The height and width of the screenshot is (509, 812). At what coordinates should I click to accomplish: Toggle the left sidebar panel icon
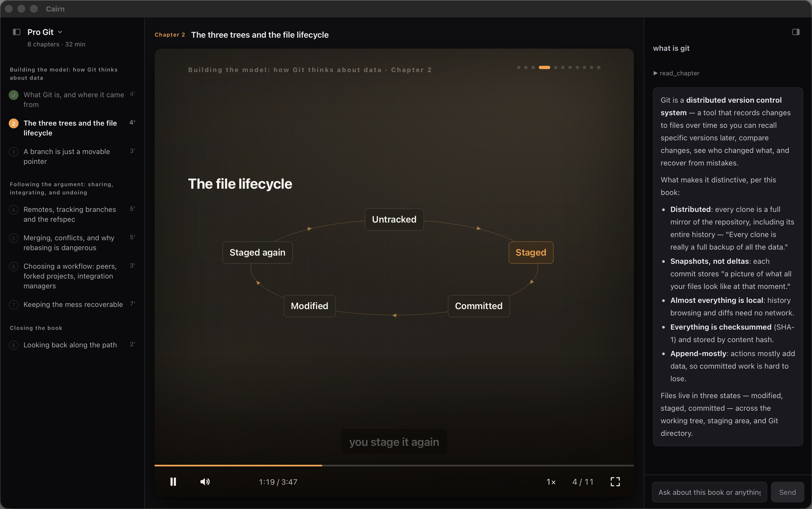click(x=16, y=32)
